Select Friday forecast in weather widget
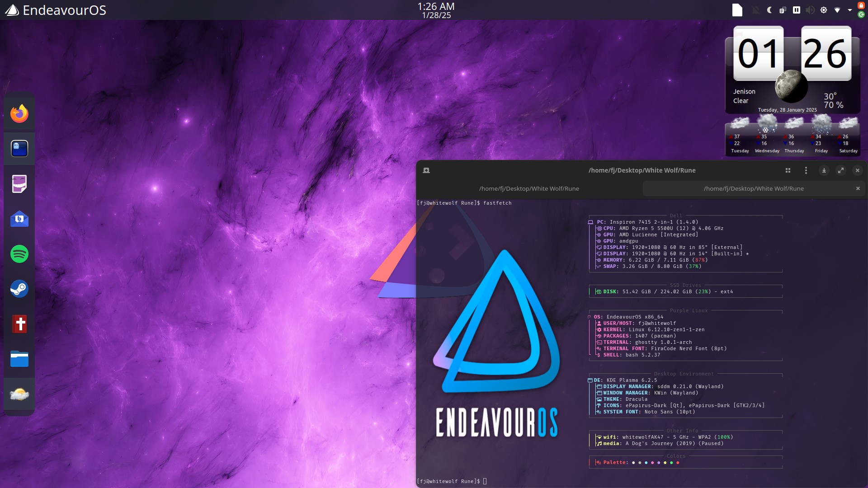This screenshot has width=868, height=488. [x=821, y=135]
